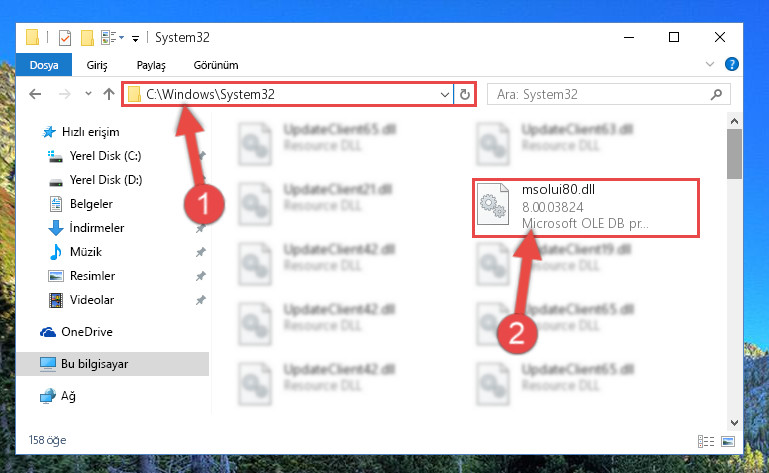This screenshot has height=473, width=769.
Task: Switch to large icons view layout
Action: 728,441
